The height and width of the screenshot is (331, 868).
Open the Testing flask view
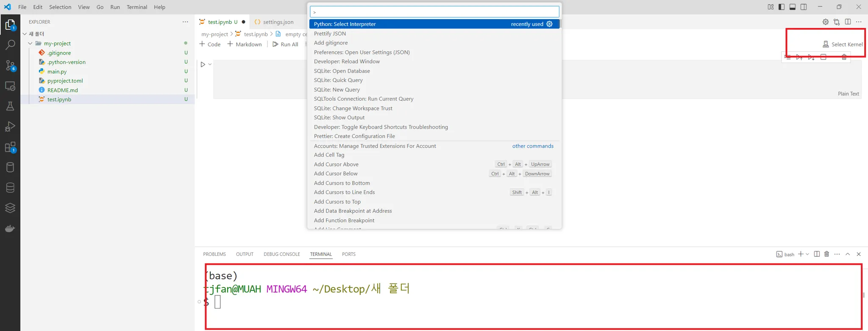coord(10,106)
